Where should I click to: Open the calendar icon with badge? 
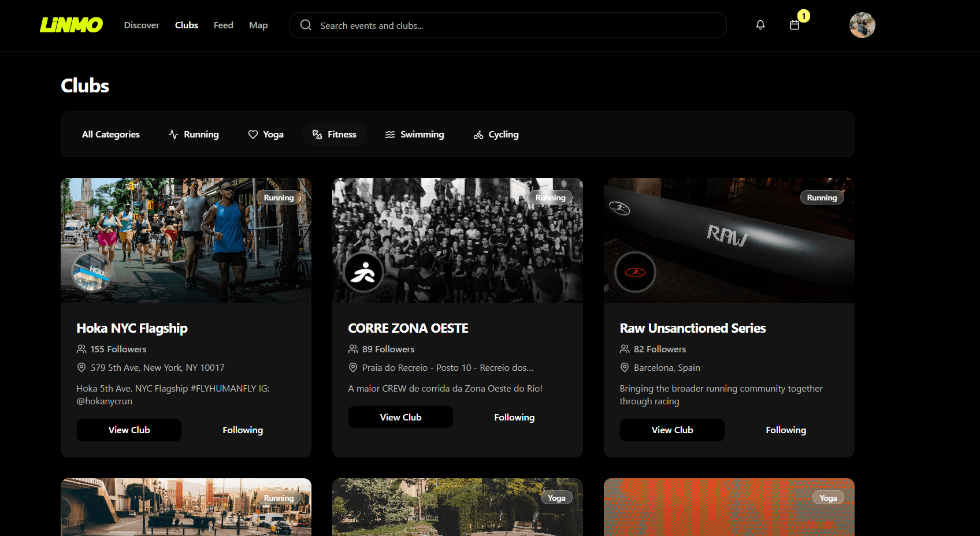pos(795,25)
